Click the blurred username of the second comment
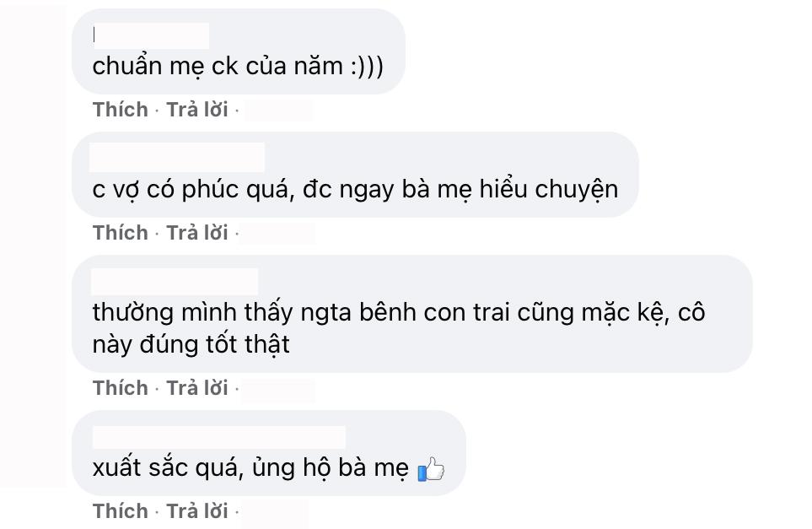Viewport: 812px width, 529px height. pyautogui.click(x=179, y=158)
